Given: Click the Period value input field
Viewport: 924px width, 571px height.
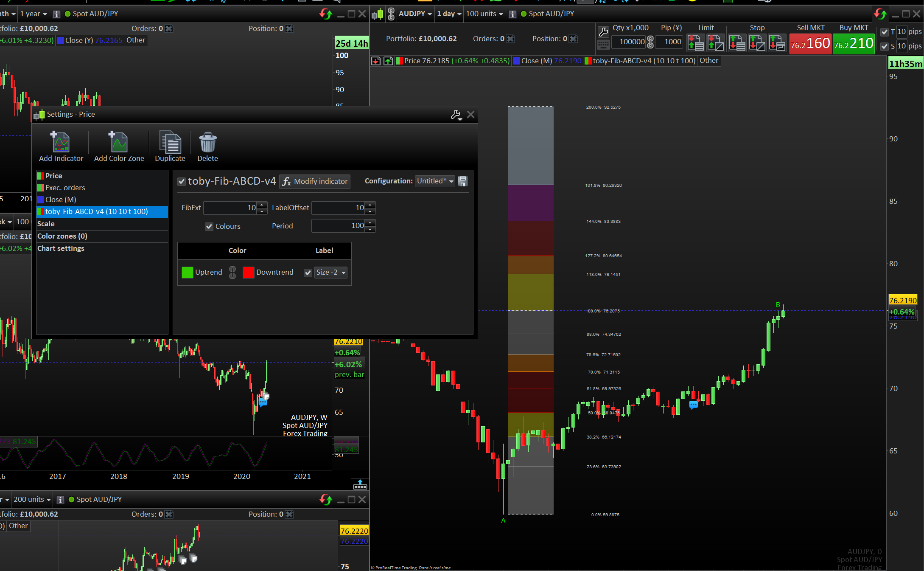Looking at the screenshot, I should click(339, 226).
